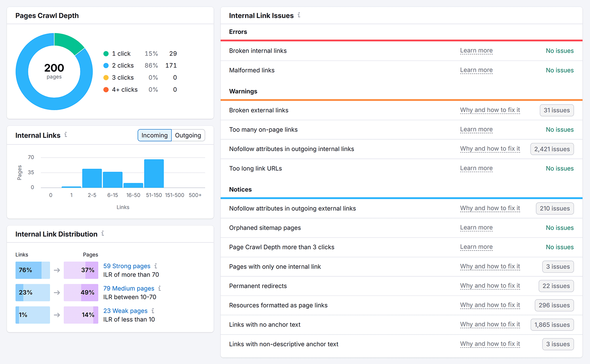Select the Incoming links tab

click(x=155, y=135)
